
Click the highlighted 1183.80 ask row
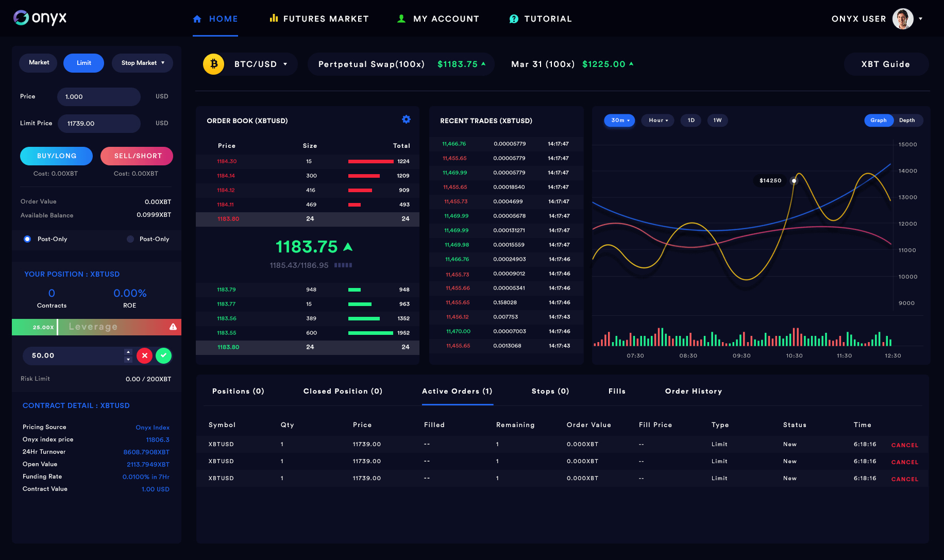point(308,219)
